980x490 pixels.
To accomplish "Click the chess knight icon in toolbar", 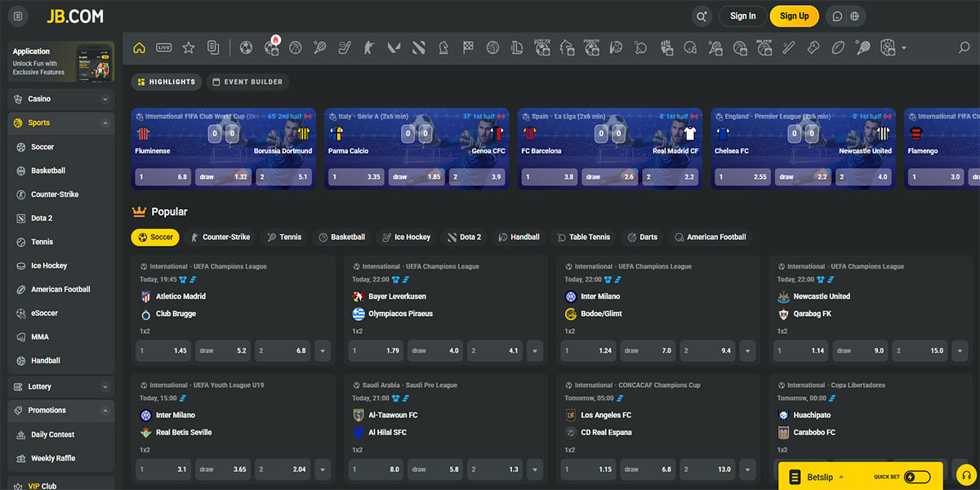I will pos(443,48).
